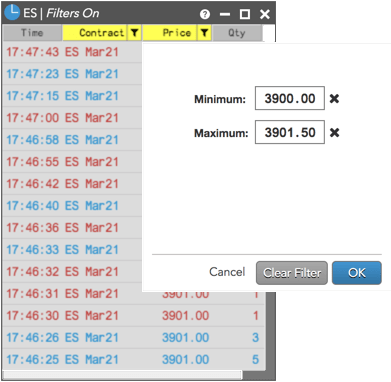The width and height of the screenshot is (391, 382).
Task: Select the 17:47:00 ES Mar21 row
Action: (72, 118)
